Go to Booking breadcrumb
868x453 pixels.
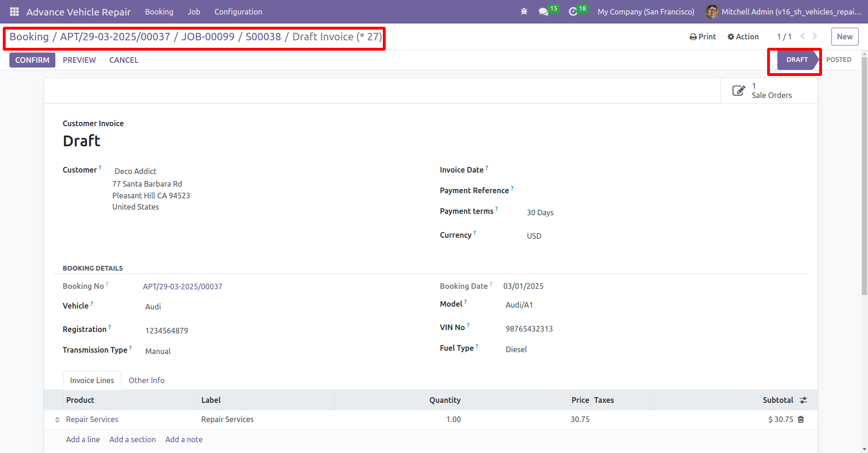(x=29, y=37)
